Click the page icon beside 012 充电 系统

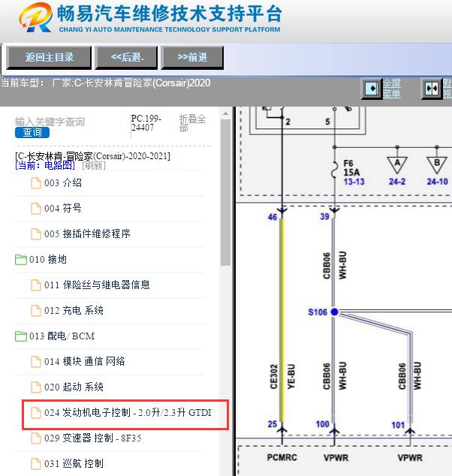click(36, 311)
